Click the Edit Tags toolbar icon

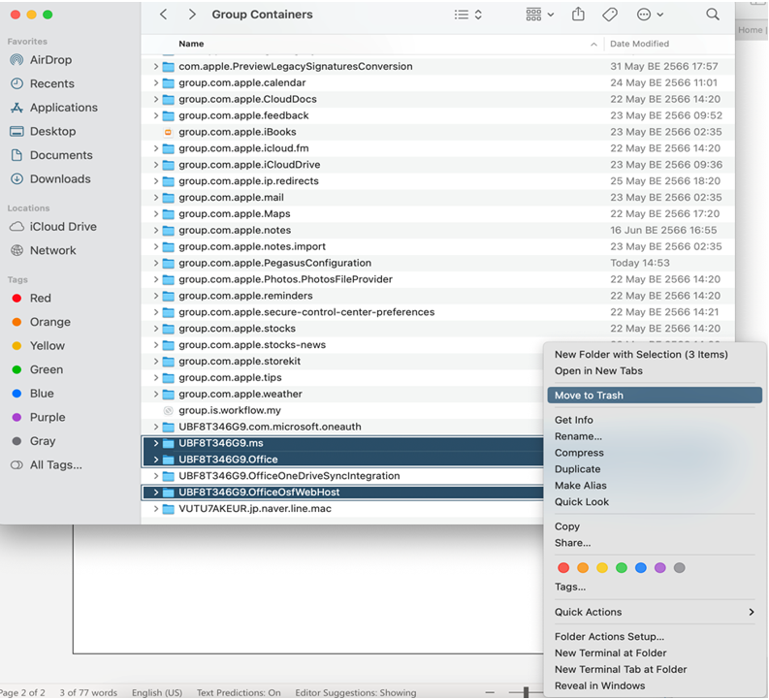[x=610, y=15]
